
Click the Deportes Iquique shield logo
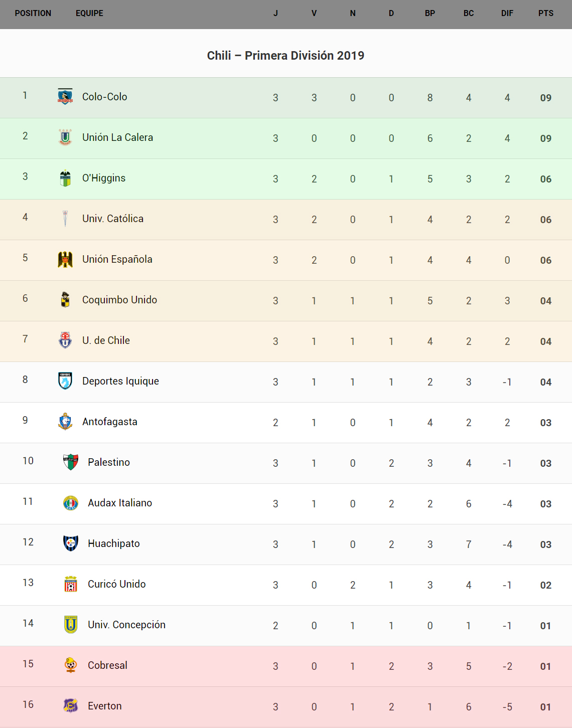click(x=65, y=381)
